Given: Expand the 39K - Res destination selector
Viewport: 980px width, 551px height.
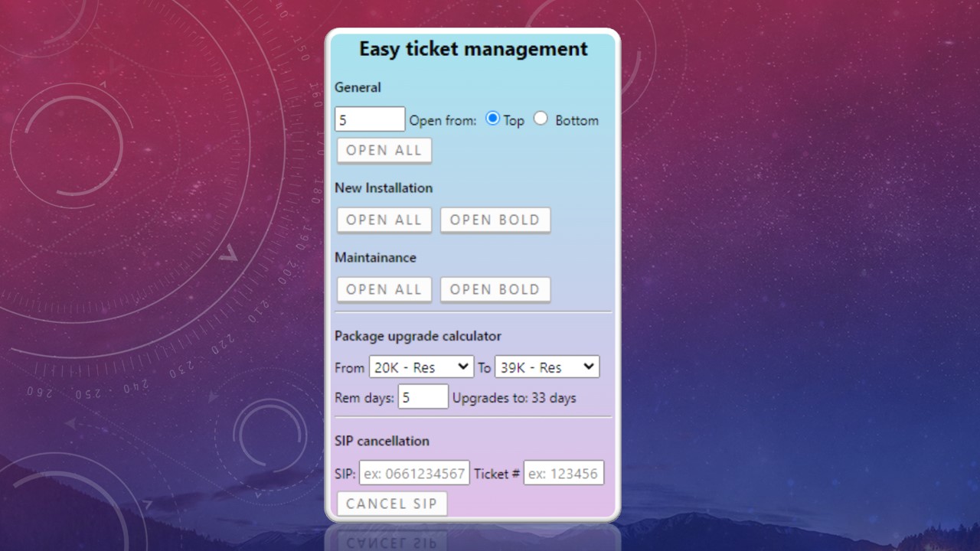Looking at the screenshot, I should click(x=547, y=367).
